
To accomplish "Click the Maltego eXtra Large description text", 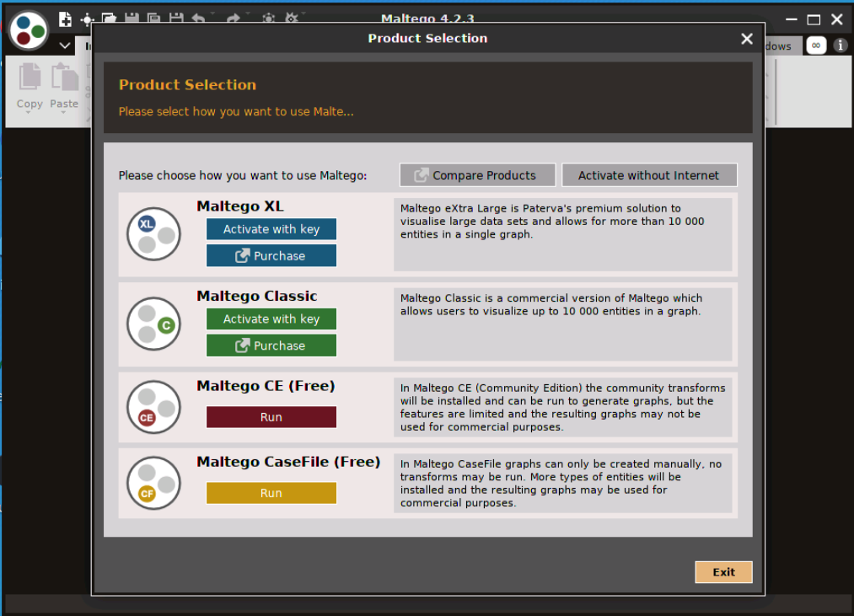I will point(552,221).
